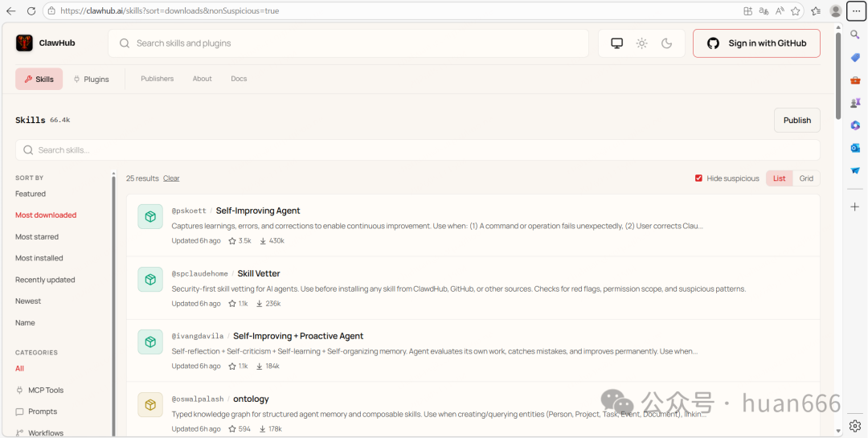Open publisher @ivangdavila
The height and width of the screenshot is (438, 868).
(198, 336)
